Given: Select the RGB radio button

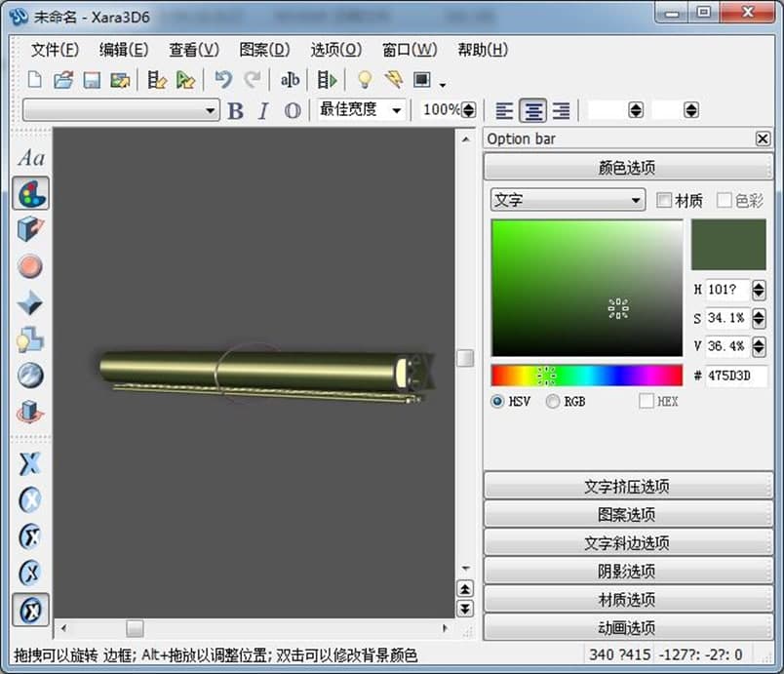Looking at the screenshot, I should coord(553,401).
